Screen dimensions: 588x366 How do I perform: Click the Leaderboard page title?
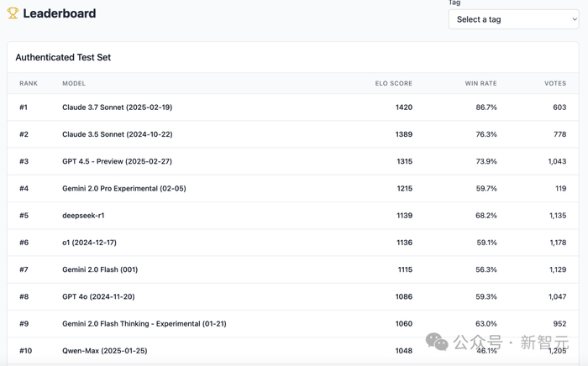(59, 13)
